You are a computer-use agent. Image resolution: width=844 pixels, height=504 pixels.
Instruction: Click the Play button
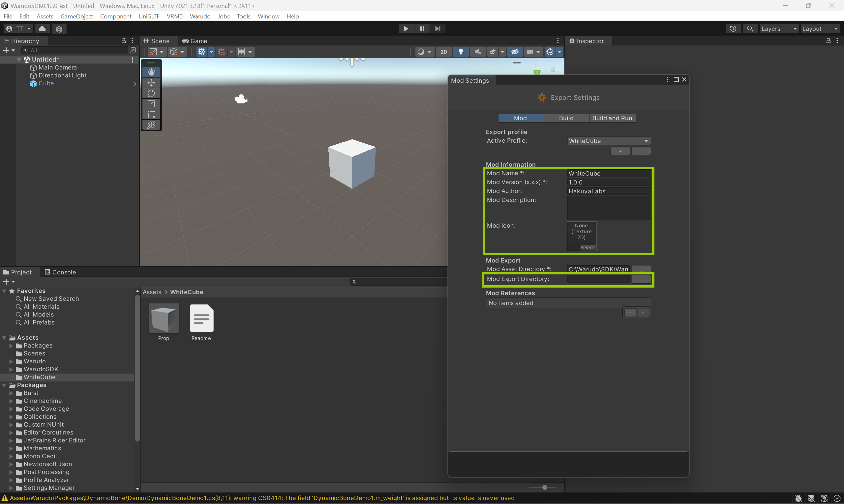(406, 29)
